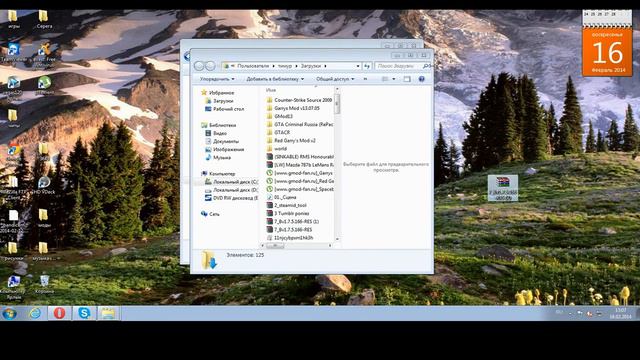Select the игры desktop folder
The image size is (640, 360).
click(x=13, y=19)
